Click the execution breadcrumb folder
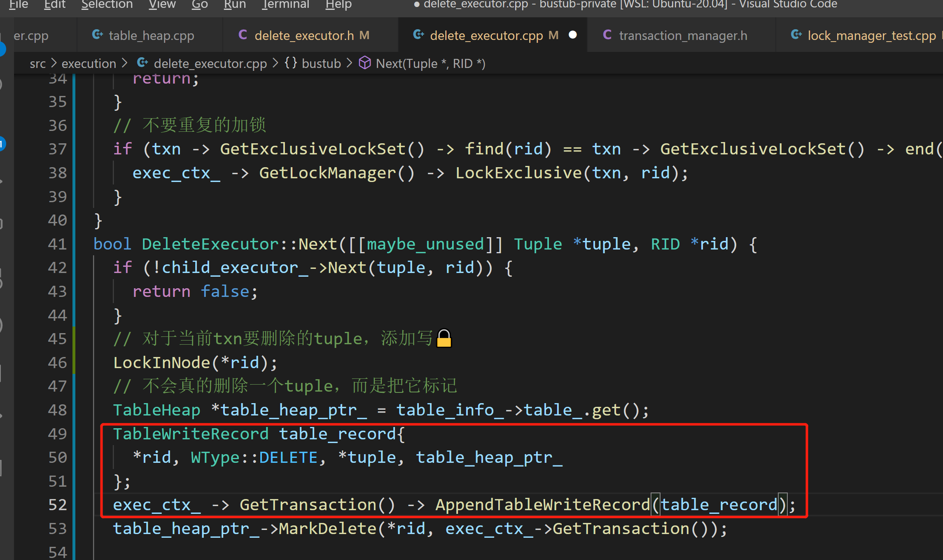Image resolution: width=943 pixels, height=560 pixels. point(89,63)
